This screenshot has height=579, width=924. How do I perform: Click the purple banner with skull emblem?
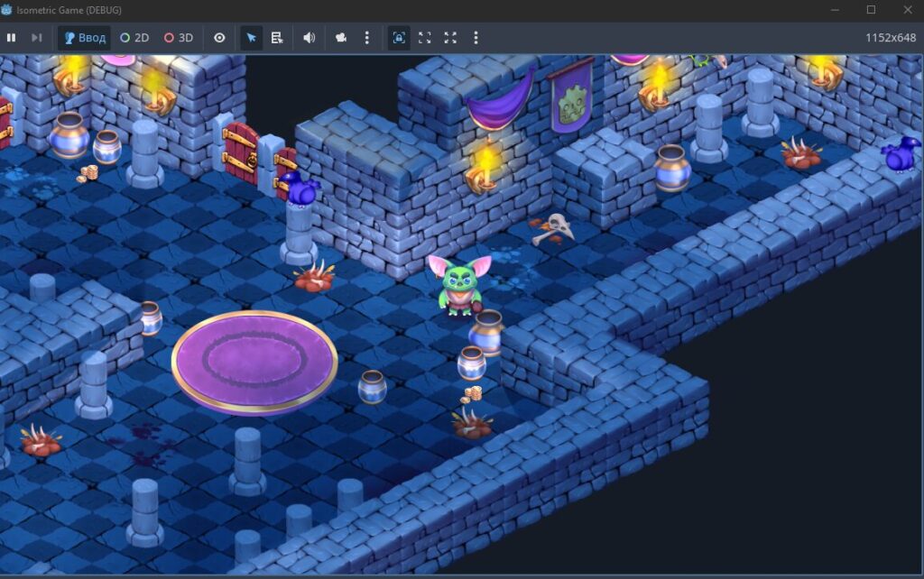pyautogui.click(x=571, y=96)
